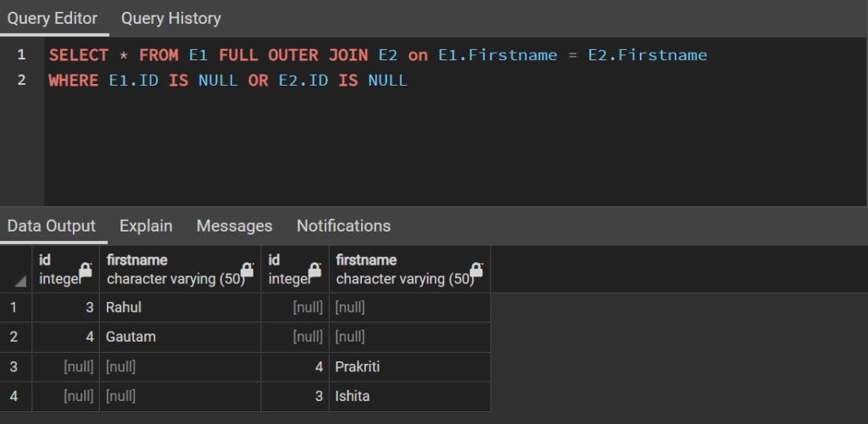The height and width of the screenshot is (424, 868).
Task: Select result row number 3
Action: tap(15, 366)
